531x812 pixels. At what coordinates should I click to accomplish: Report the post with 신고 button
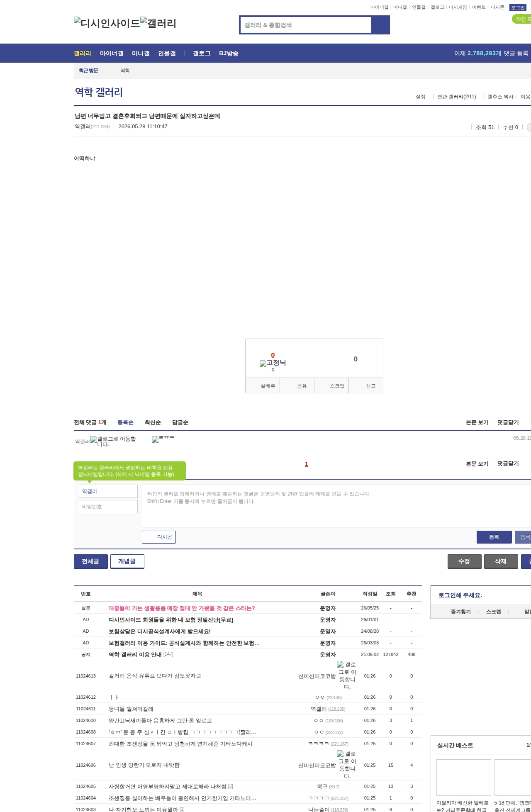click(x=366, y=386)
